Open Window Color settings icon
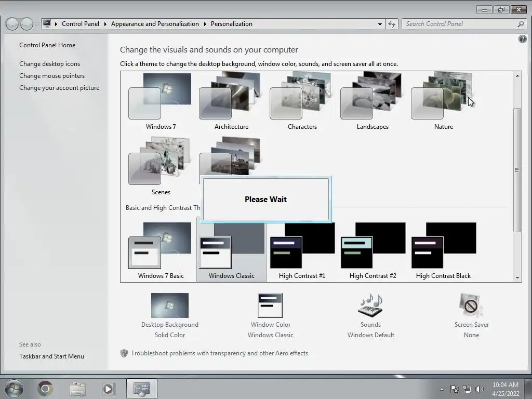Screen dimensions: 532x399 pyautogui.click(x=270, y=305)
